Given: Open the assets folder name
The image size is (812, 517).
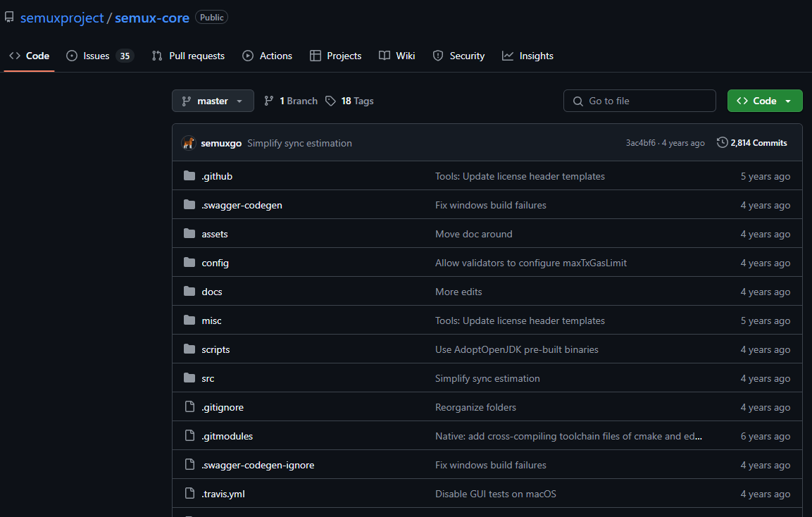Looking at the screenshot, I should pyautogui.click(x=215, y=234).
